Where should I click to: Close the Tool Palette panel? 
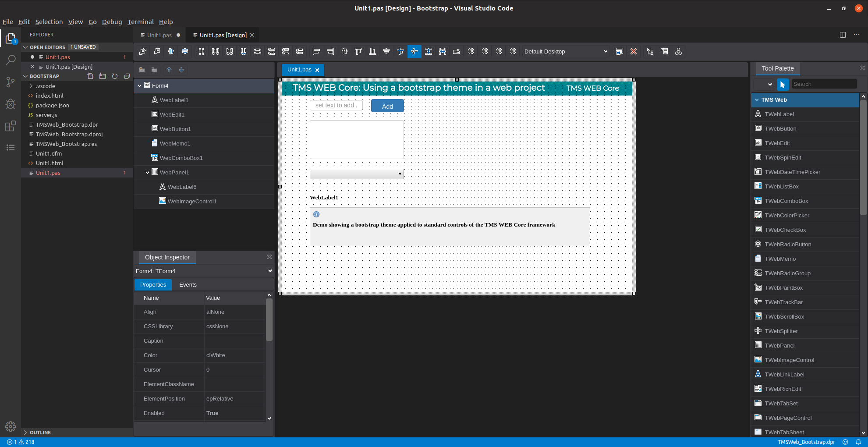862,68
